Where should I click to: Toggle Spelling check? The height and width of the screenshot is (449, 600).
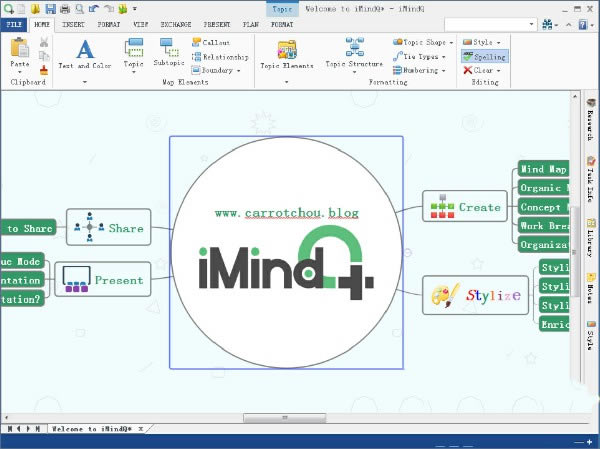click(484, 57)
